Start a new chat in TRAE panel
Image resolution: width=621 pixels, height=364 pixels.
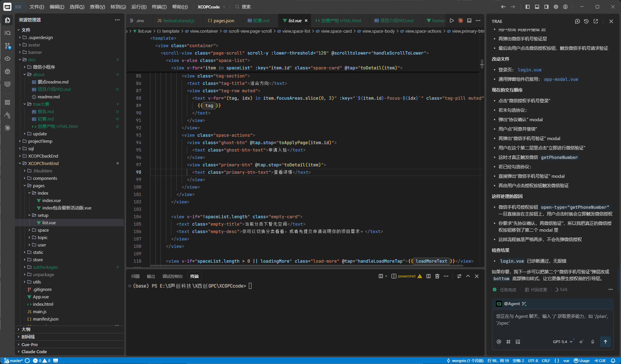pos(577,21)
